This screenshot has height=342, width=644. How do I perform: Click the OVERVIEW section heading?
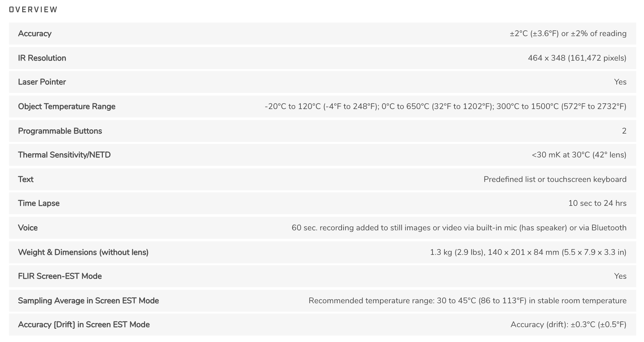[33, 10]
